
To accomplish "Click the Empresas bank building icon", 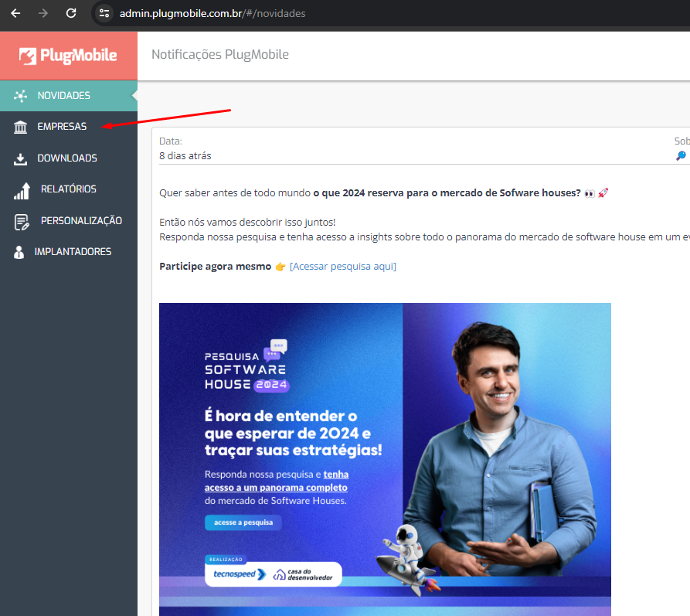I will [20, 127].
